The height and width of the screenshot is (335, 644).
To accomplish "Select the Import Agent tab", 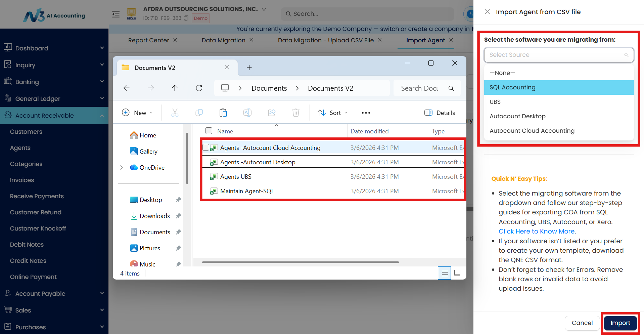I will [426, 40].
